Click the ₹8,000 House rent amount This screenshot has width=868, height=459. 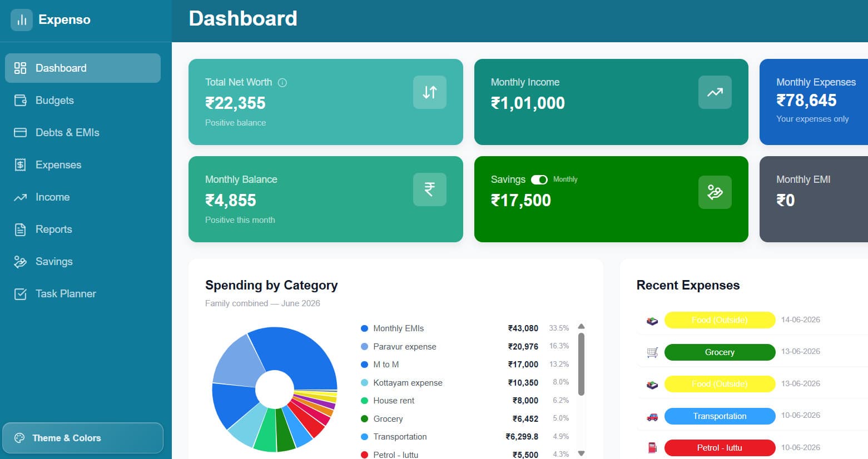click(x=525, y=401)
